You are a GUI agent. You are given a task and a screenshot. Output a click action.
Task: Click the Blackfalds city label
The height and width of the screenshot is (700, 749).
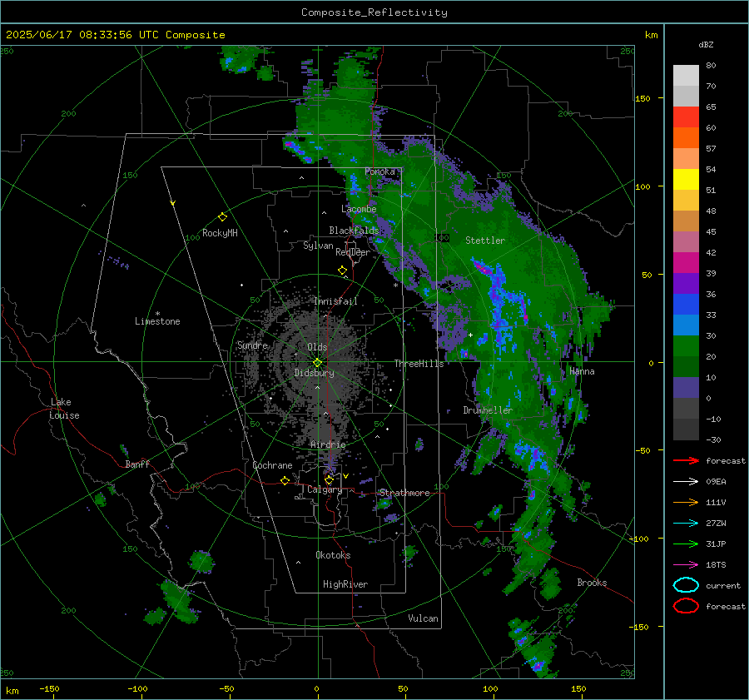[354, 231]
